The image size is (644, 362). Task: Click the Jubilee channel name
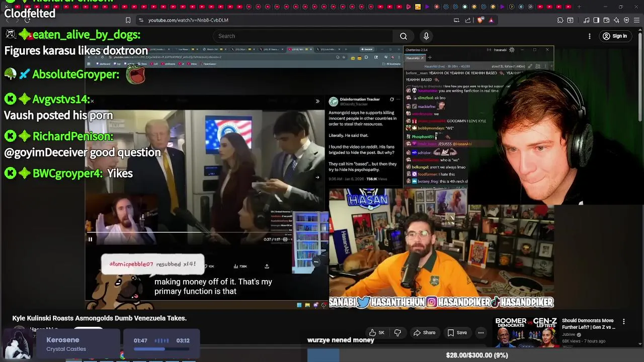click(569, 334)
